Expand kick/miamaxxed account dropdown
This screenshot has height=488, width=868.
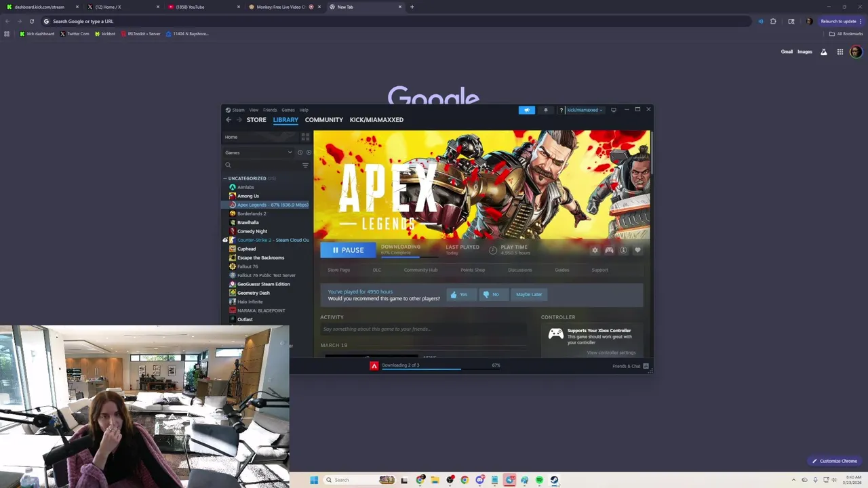tap(585, 110)
